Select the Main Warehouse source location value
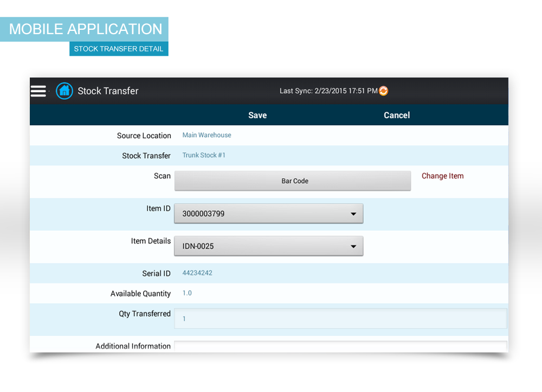Screen dimensions: 542x392 click(x=207, y=135)
